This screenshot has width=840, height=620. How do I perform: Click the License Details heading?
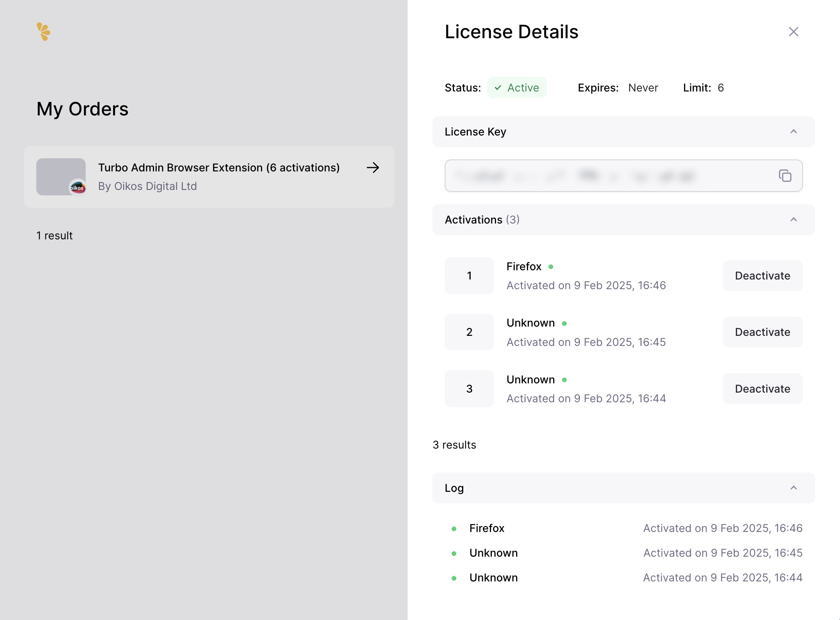point(511,32)
